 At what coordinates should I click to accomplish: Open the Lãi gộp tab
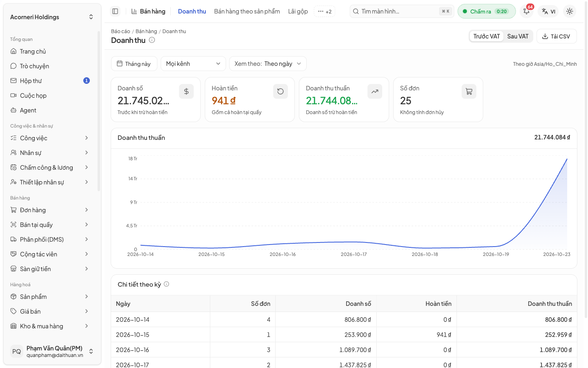[x=298, y=11]
